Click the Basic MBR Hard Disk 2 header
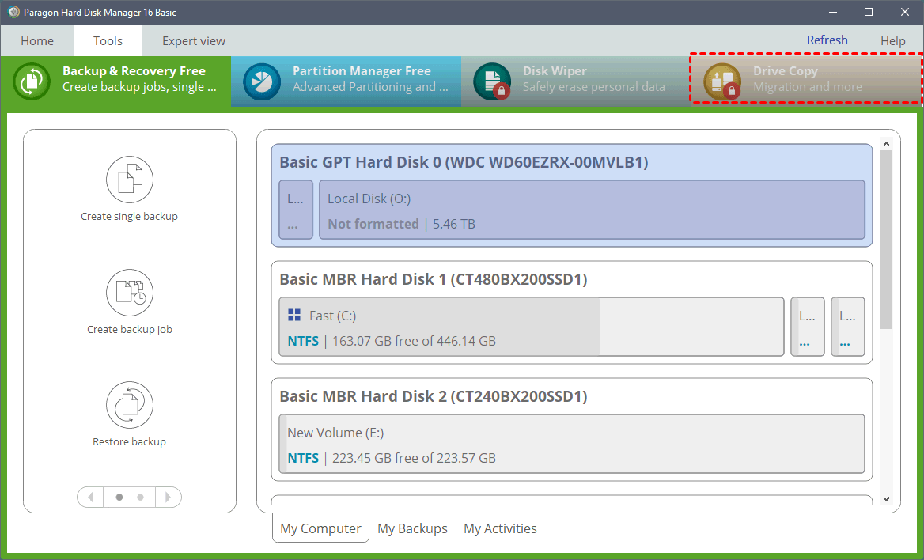This screenshot has height=560, width=924. coord(434,396)
